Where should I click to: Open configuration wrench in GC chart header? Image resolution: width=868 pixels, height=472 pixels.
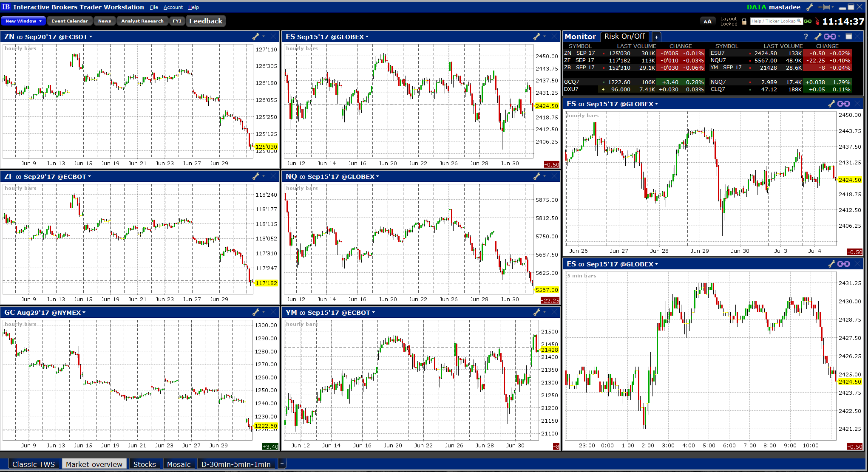(255, 312)
